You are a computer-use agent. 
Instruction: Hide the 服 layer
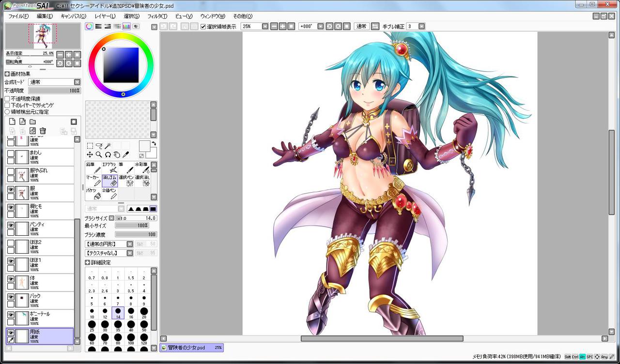click(11, 191)
